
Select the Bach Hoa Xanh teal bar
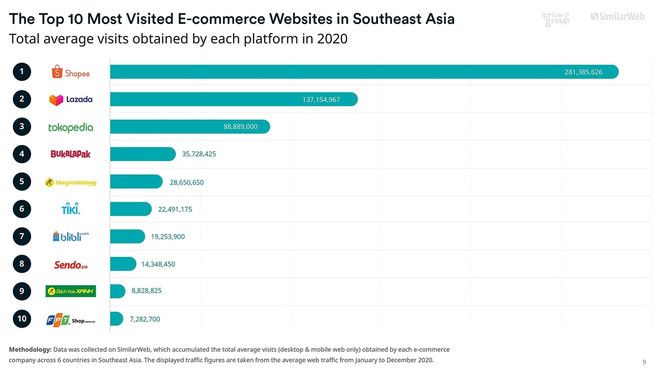tap(118, 291)
